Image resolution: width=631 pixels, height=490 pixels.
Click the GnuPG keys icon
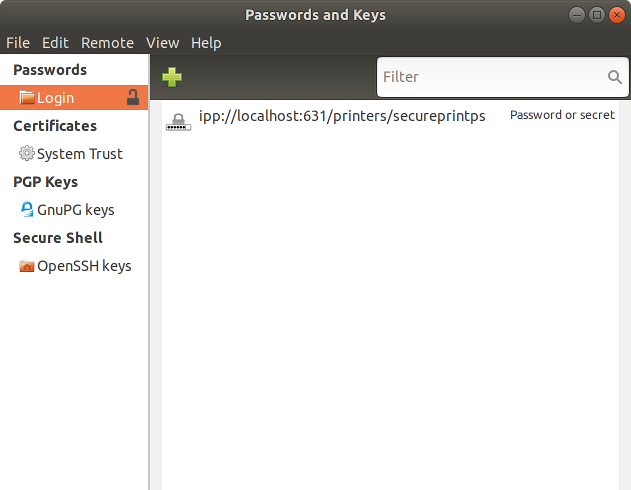(27, 210)
